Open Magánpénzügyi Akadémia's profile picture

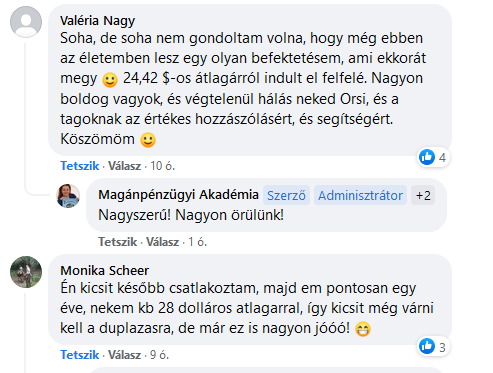(68, 196)
